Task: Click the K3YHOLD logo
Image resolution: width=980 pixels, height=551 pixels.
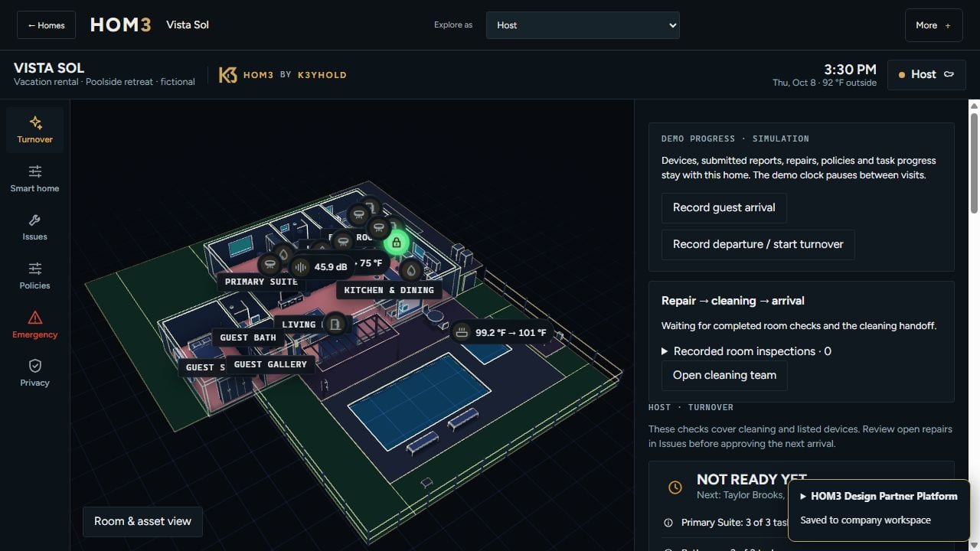Action: [283, 74]
